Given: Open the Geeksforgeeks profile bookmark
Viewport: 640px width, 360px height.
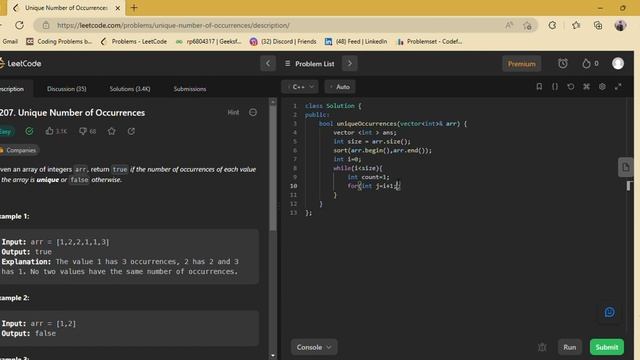Looking at the screenshot, I should pos(209,41).
